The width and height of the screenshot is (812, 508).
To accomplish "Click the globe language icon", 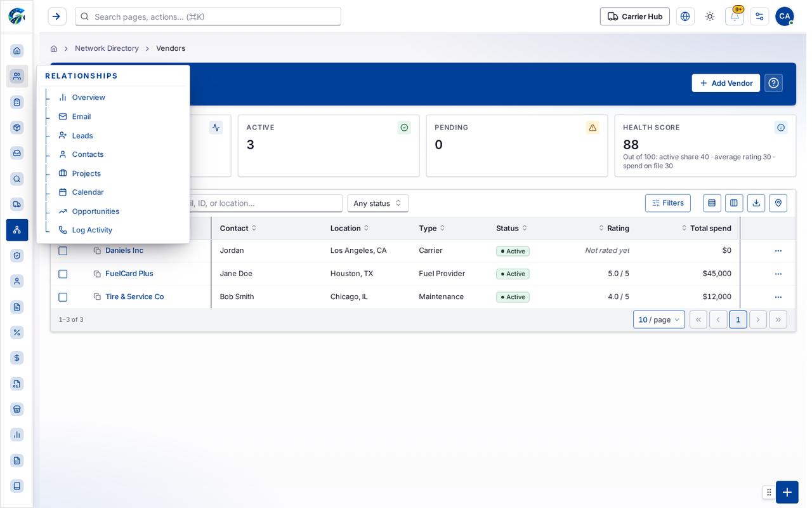I will pyautogui.click(x=685, y=17).
